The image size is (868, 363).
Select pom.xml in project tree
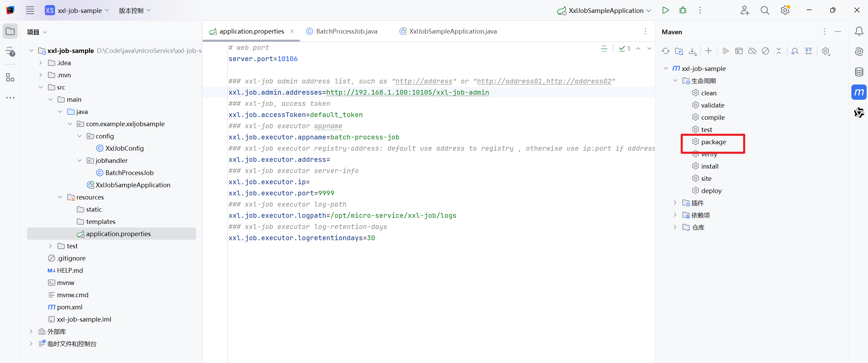[x=70, y=307]
